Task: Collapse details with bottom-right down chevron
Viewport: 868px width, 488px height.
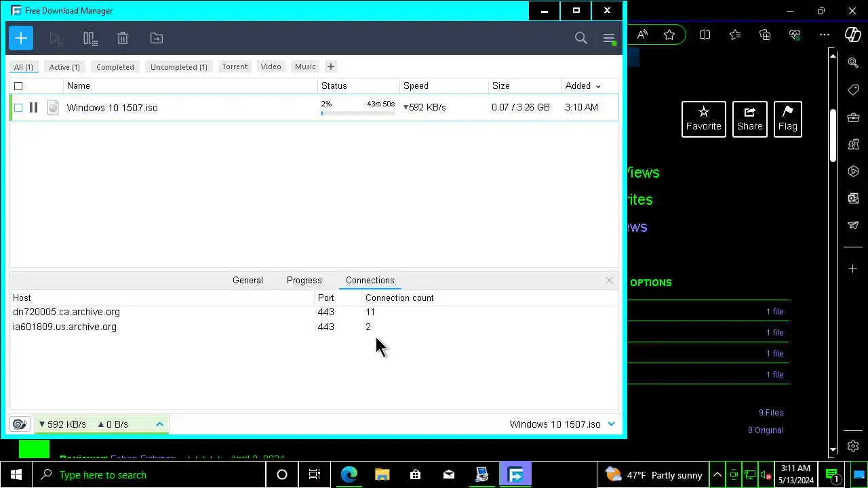Action: [611, 424]
